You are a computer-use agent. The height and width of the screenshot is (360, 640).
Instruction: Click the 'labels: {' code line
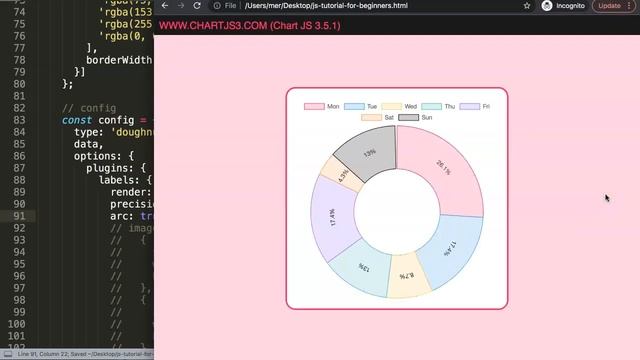(x=125, y=180)
